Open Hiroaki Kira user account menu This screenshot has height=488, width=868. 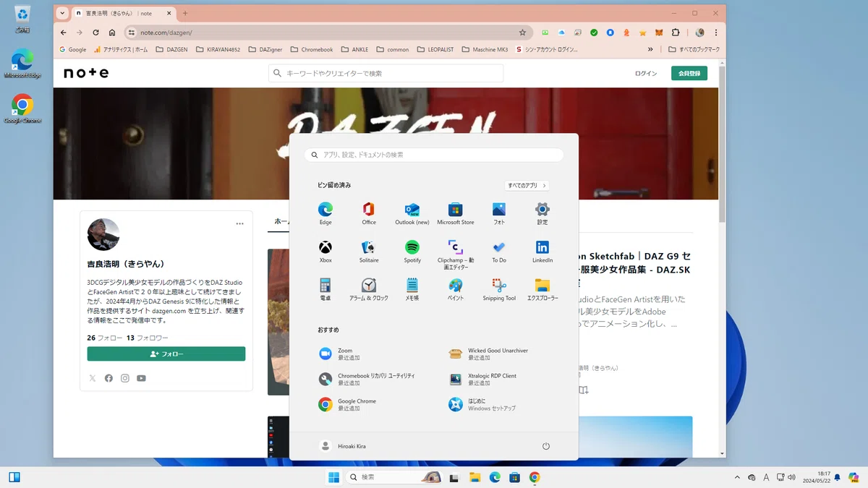tap(343, 446)
